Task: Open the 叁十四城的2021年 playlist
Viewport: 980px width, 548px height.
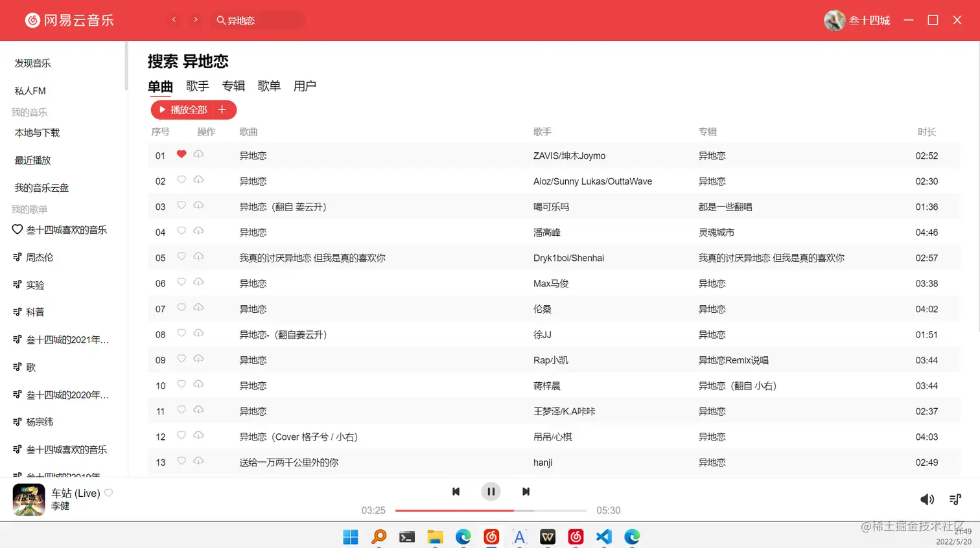Action: (67, 339)
